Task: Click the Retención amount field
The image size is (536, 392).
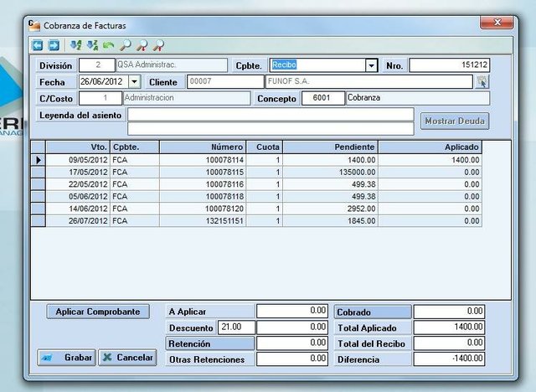Action: coord(292,343)
